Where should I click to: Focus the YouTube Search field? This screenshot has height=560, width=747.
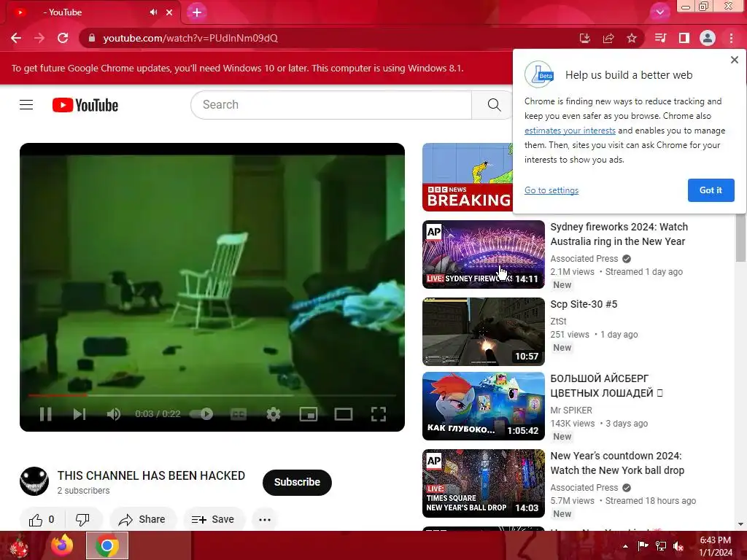(x=331, y=105)
